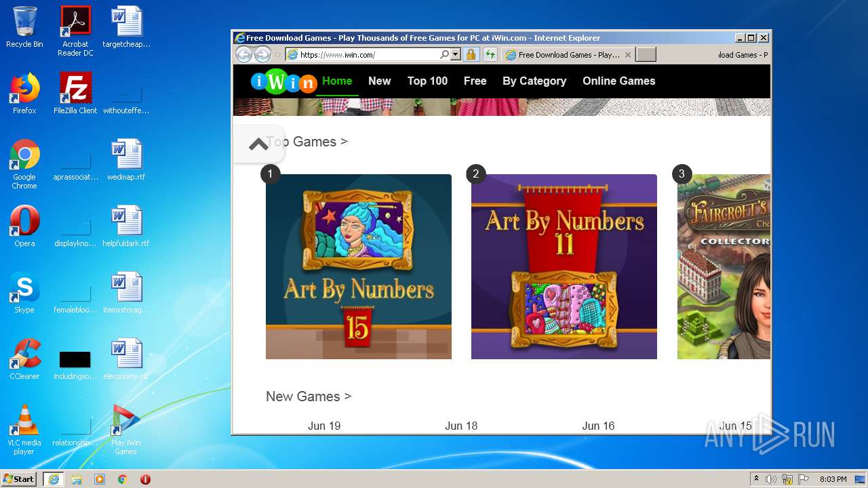Image resolution: width=868 pixels, height=488 pixels.
Task: Click the Top Games heading link
Action: tap(307, 142)
